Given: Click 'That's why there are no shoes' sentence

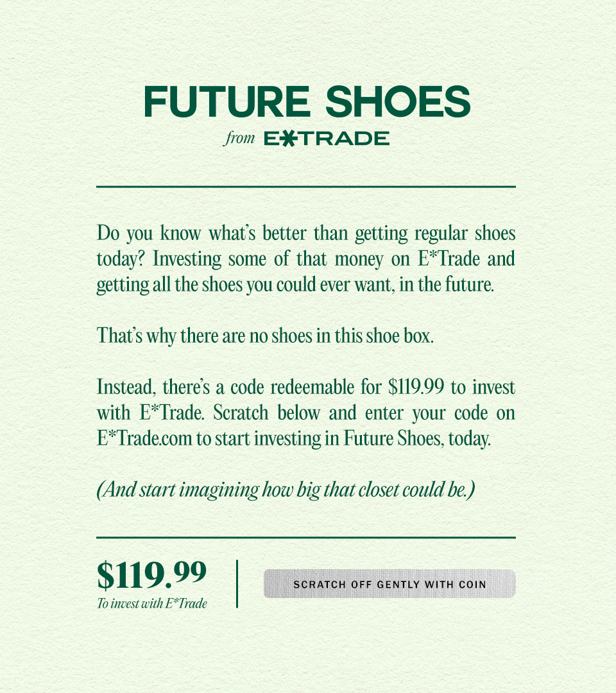Looking at the screenshot, I should pos(265,336).
